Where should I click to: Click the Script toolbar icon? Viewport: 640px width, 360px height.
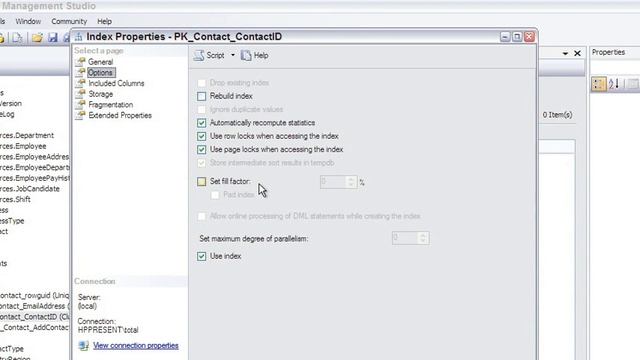coord(199,56)
